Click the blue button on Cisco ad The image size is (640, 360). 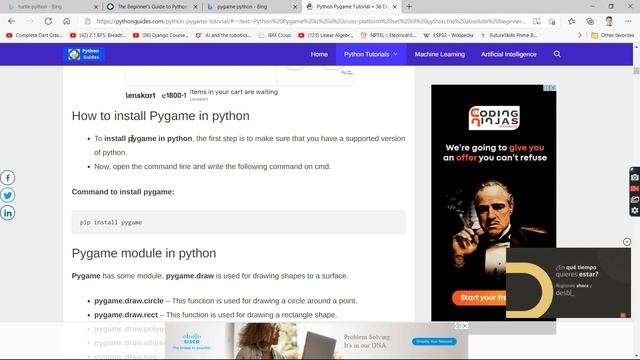[434, 341]
